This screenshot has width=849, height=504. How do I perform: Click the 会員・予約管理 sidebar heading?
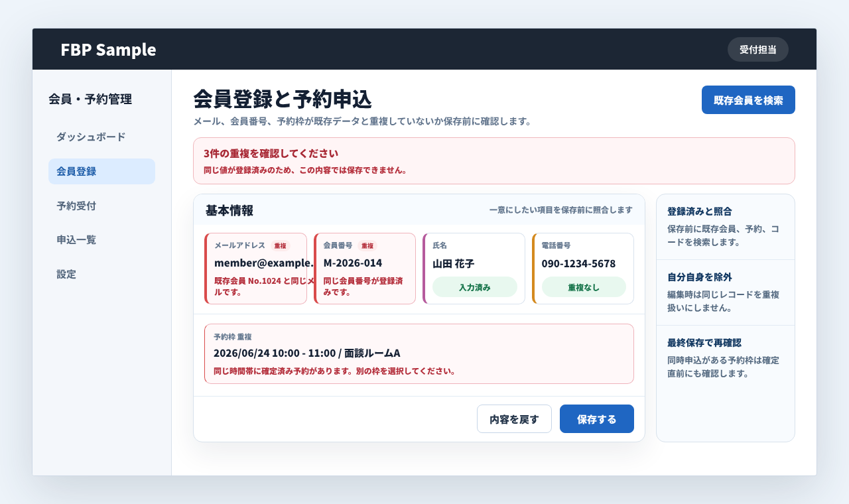click(90, 99)
